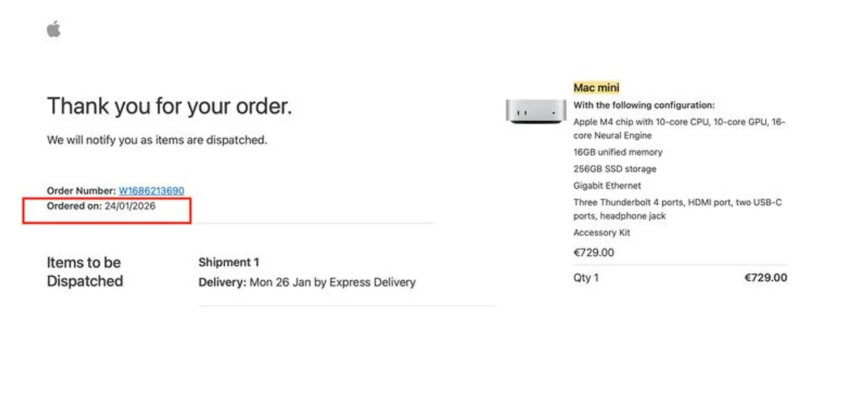Click the Apple logo
The width and height of the screenshot is (868, 420).
54,29
